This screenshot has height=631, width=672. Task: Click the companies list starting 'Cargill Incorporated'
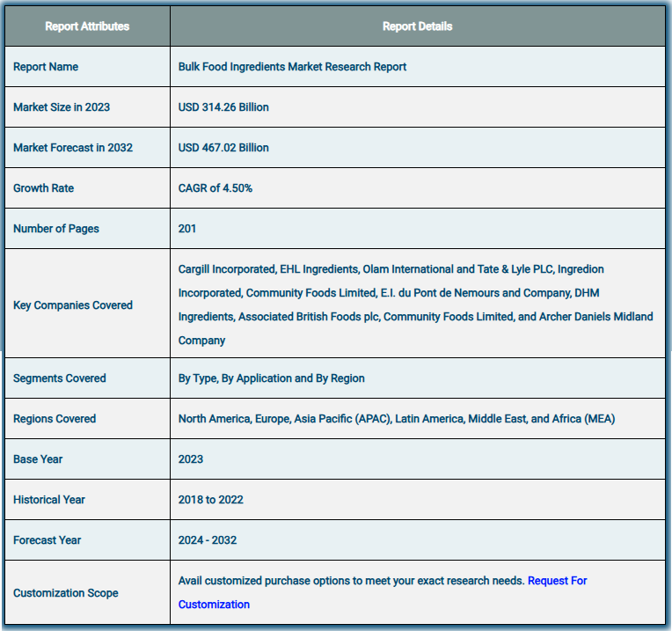pos(416,304)
